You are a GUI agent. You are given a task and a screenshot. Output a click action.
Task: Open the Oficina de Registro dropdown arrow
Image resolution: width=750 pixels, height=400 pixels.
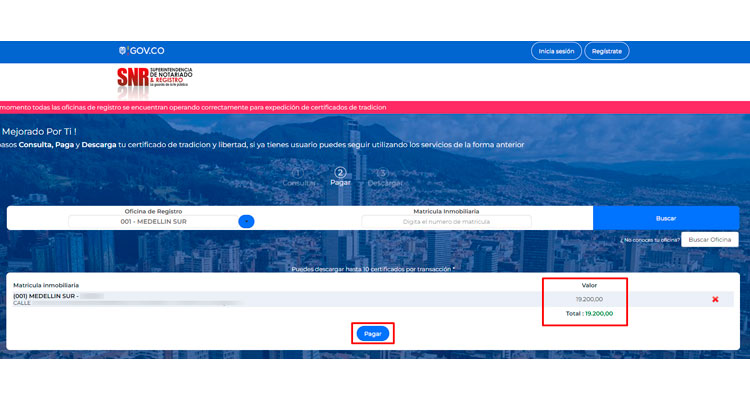pos(247,222)
